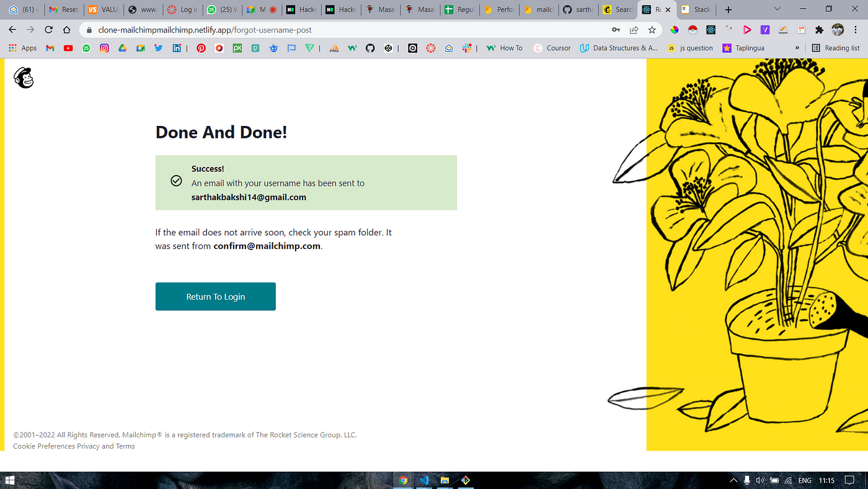Close the active React tab
This screenshot has width=868, height=489.
pyautogui.click(x=668, y=10)
